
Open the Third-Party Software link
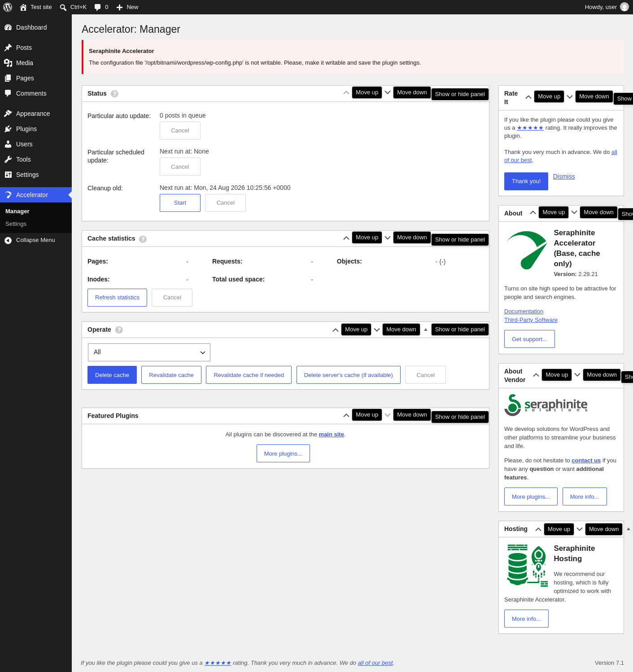[x=531, y=320]
